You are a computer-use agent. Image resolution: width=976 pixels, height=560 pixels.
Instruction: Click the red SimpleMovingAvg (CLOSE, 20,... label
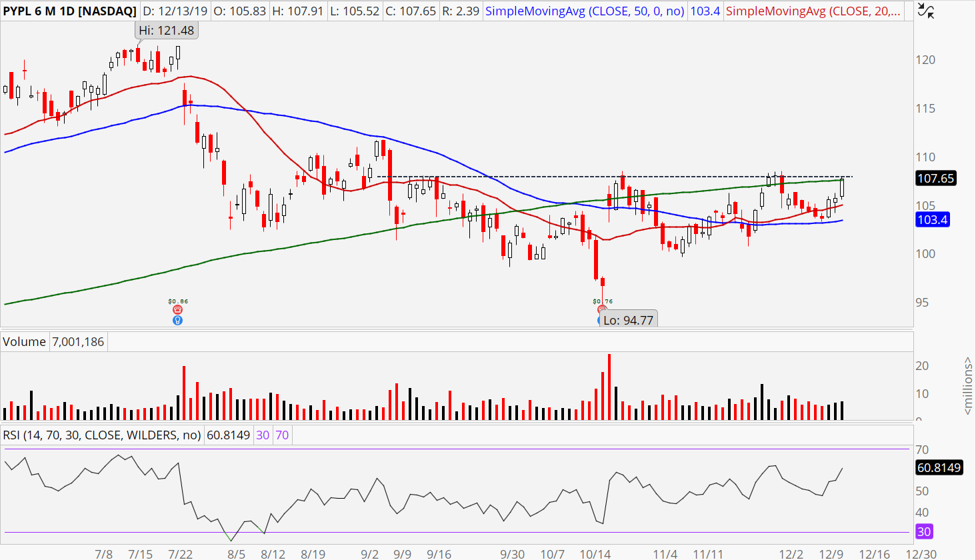(x=813, y=11)
